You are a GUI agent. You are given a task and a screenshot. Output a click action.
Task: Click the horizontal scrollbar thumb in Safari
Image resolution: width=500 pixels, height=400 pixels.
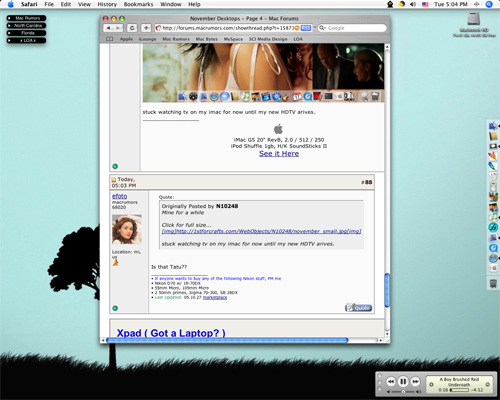coord(227,340)
